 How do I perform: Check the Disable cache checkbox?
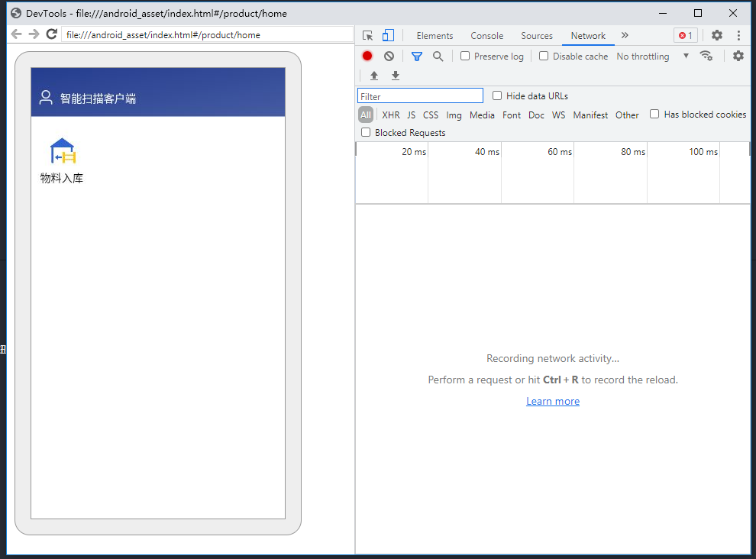544,56
